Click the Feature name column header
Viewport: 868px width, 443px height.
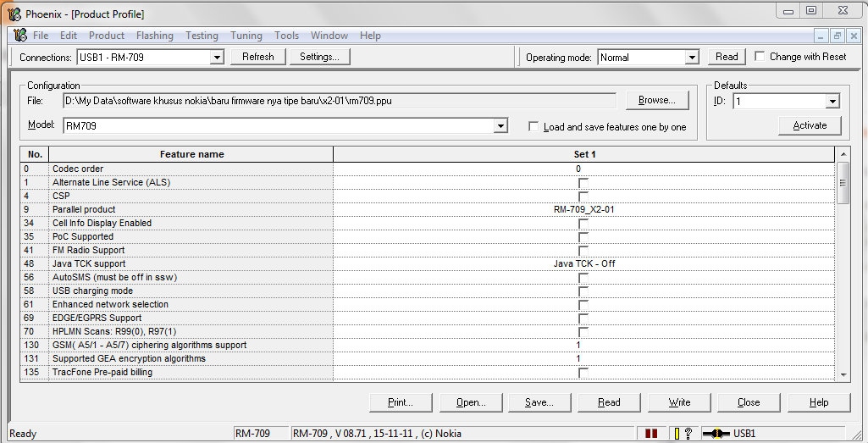click(191, 154)
